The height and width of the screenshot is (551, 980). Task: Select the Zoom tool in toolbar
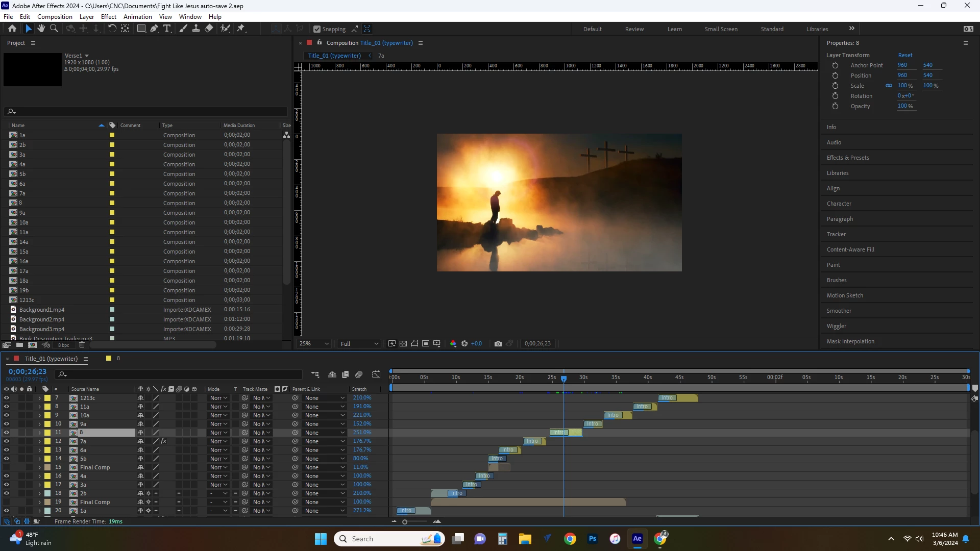(x=54, y=29)
